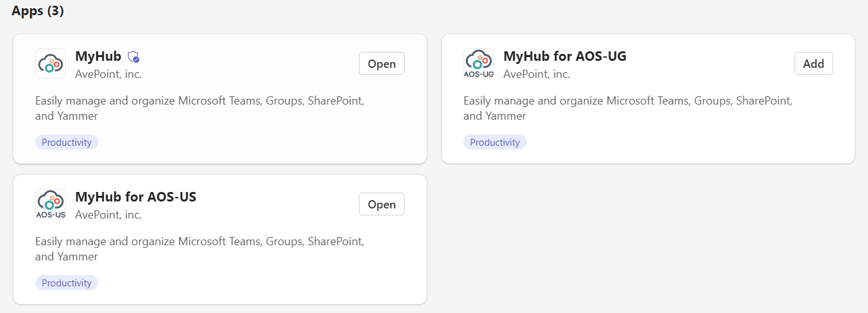Click the Apps (3) heading
This screenshot has width=868, height=313.
coord(37,11)
